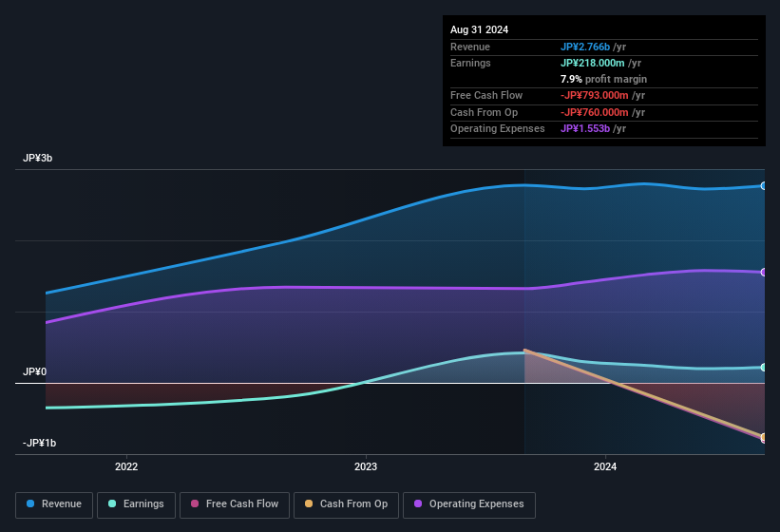Toggle the Revenue legend button

point(54,504)
